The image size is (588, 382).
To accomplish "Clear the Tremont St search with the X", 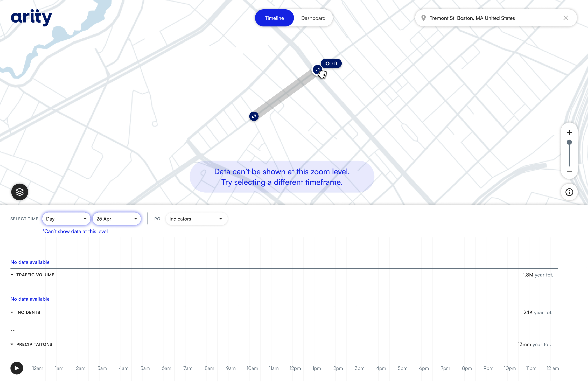I will click(x=566, y=18).
